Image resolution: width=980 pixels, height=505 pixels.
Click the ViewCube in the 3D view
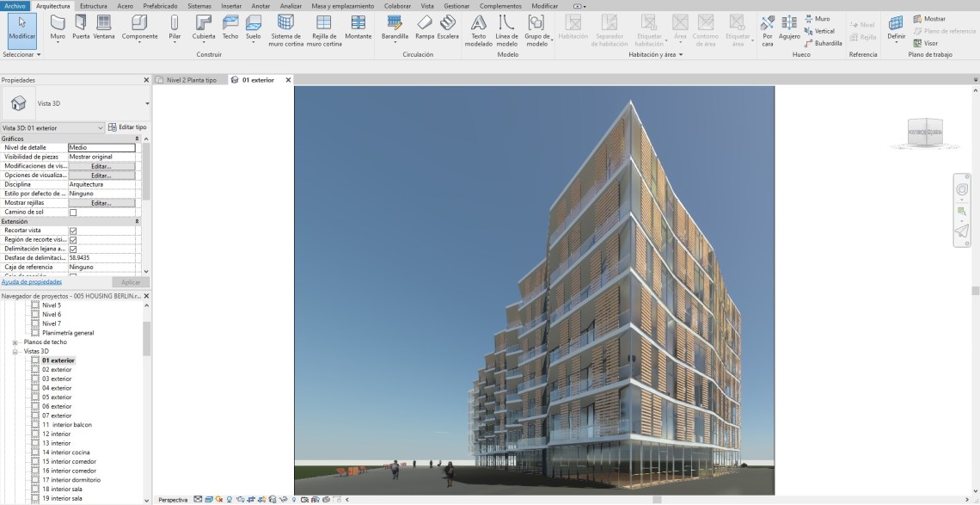click(925, 132)
